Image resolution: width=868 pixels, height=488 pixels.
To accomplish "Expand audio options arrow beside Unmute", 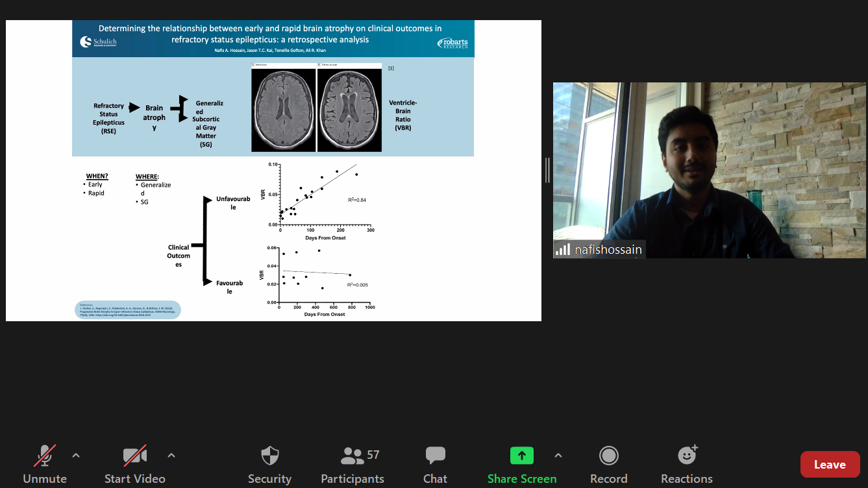I will click(x=76, y=456).
